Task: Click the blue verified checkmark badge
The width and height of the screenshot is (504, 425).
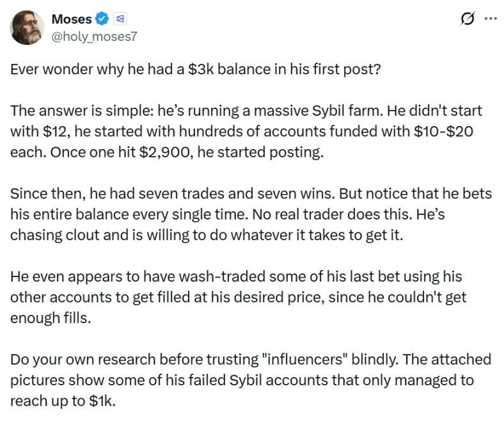Action: click(x=102, y=19)
